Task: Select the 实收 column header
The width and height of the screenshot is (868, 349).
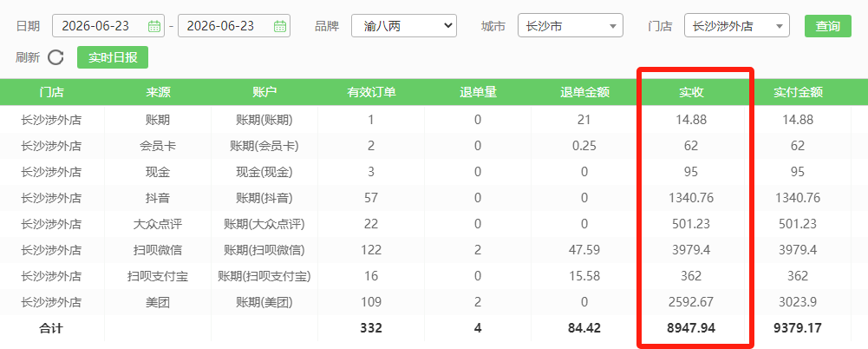Action: coord(691,93)
